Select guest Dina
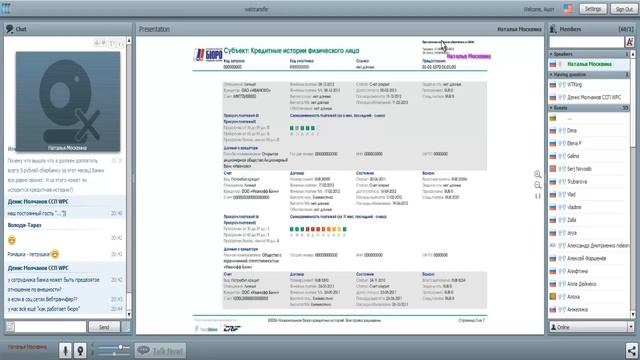The height and width of the screenshot is (360, 640). [x=589, y=131]
